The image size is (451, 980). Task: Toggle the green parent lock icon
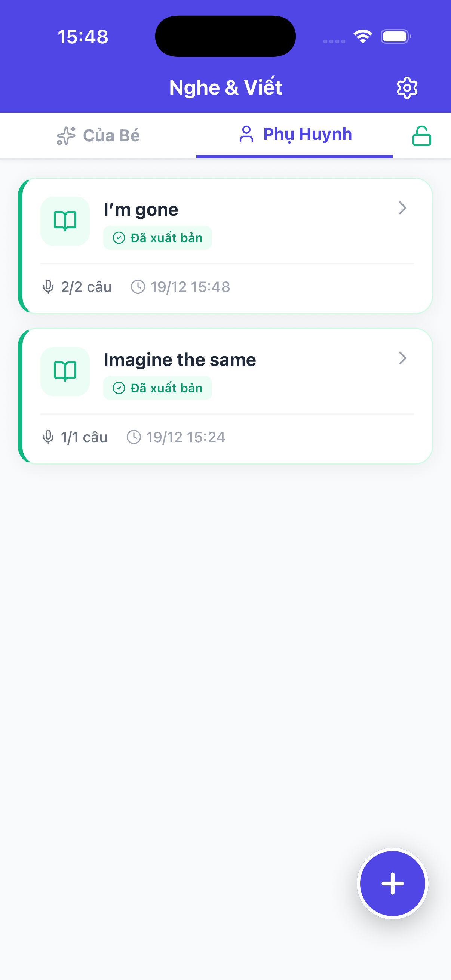coord(421,136)
